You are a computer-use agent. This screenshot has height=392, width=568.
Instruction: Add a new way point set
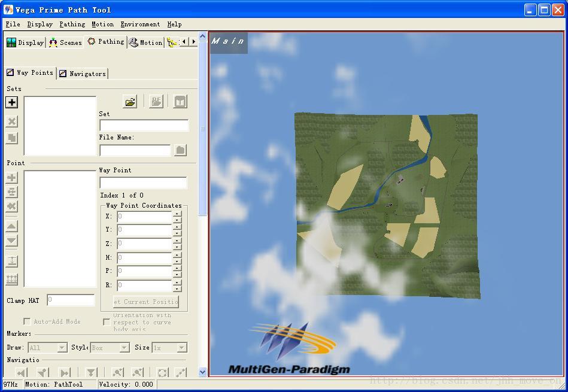(x=12, y=102)
